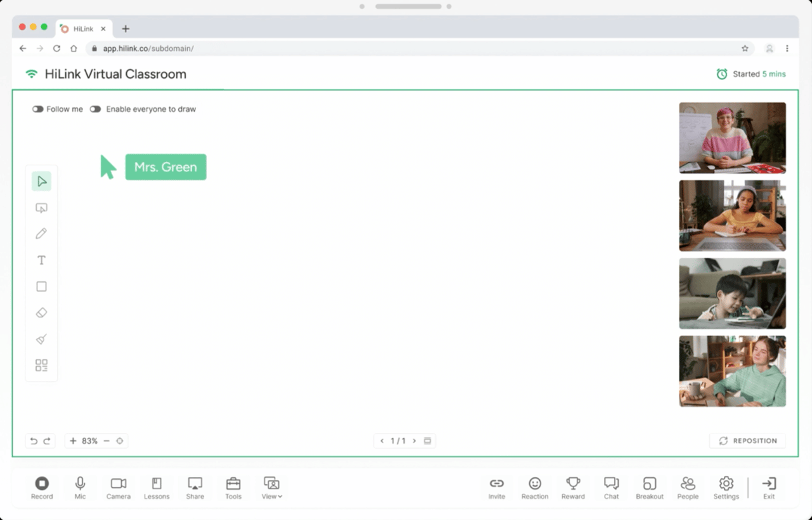Open the whiteboard widgets grid tool

coord(41,365)
